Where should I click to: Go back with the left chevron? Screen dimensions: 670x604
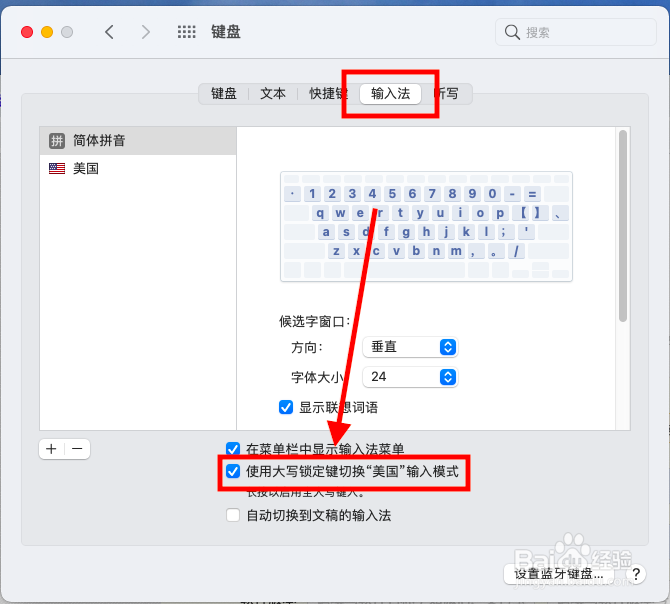(109, 32)
